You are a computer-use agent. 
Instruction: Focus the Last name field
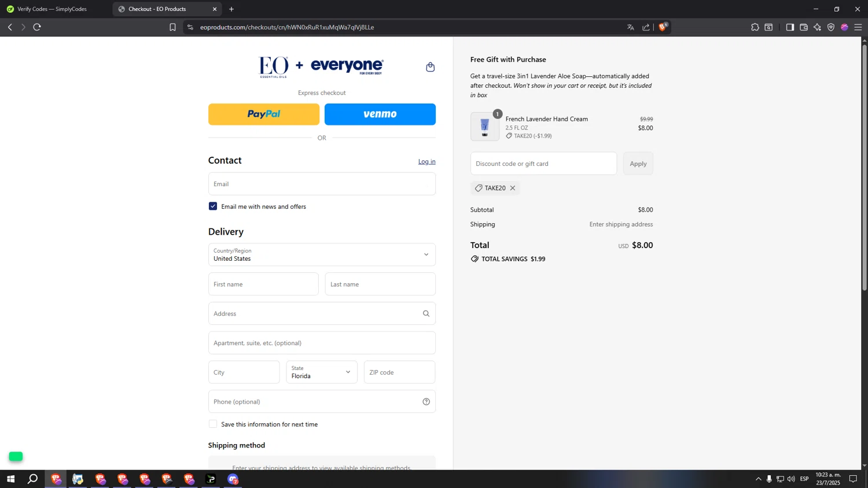(x=380, y=284)
